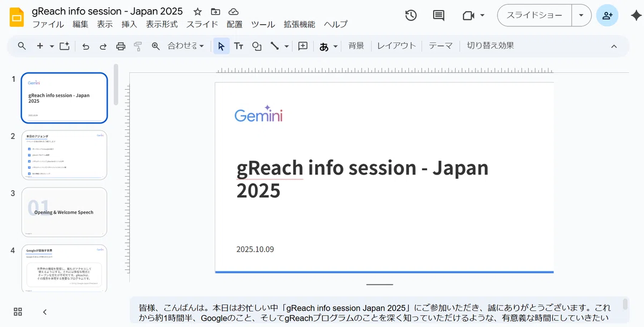This screenshot has width=644, height=327.
Task: Select the Opening & Welcome Speech slide
Action: click(x=64, y=212)
